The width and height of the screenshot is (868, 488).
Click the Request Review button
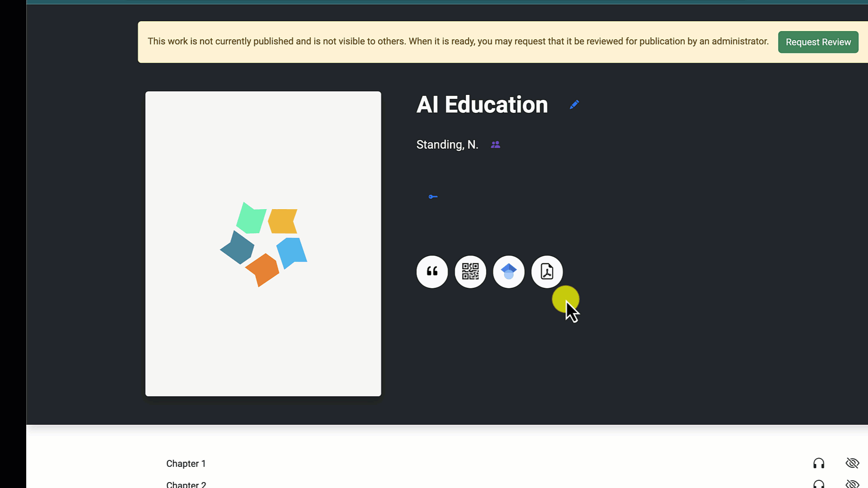pyautogui.click(x=818, y=42)
